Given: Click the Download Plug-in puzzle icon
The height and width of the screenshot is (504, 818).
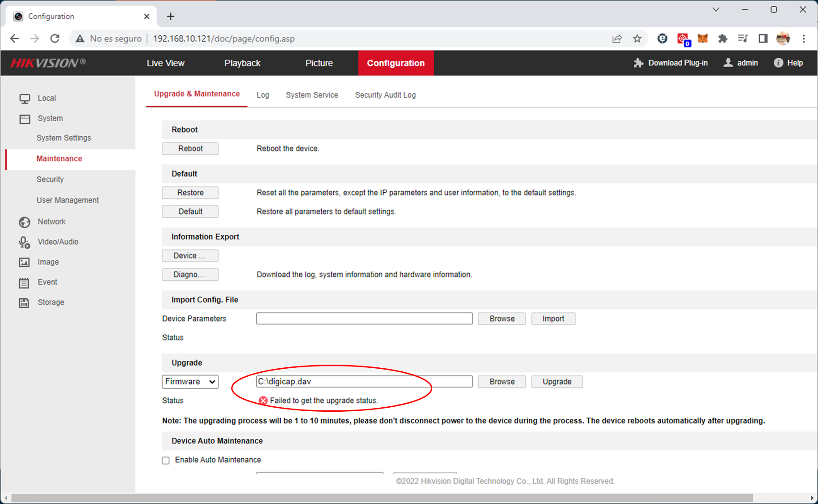Looking at the screenshot, I should tap(638, 63).
